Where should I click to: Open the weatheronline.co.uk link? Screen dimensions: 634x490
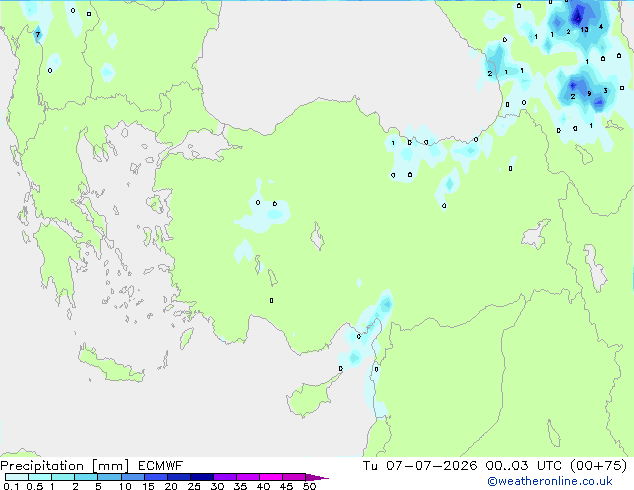[550, 481]
